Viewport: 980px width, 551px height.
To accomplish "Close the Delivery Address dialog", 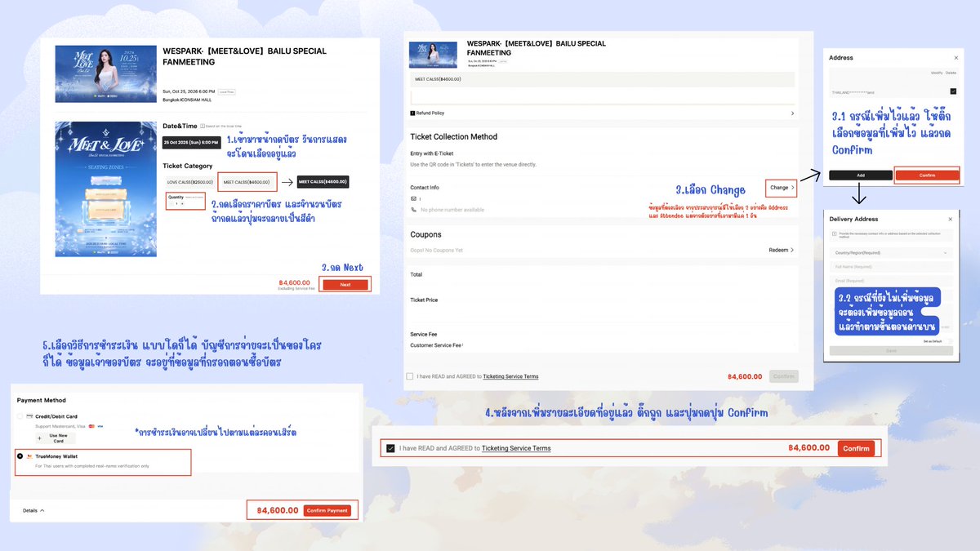I will tap(951, 219).
